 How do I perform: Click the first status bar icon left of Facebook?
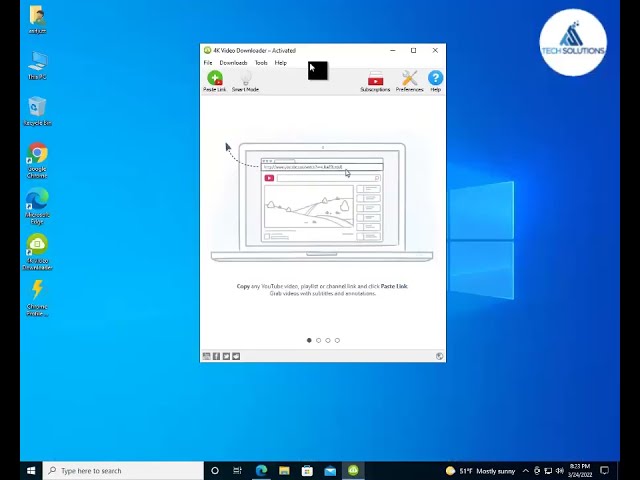pos(207,356)
